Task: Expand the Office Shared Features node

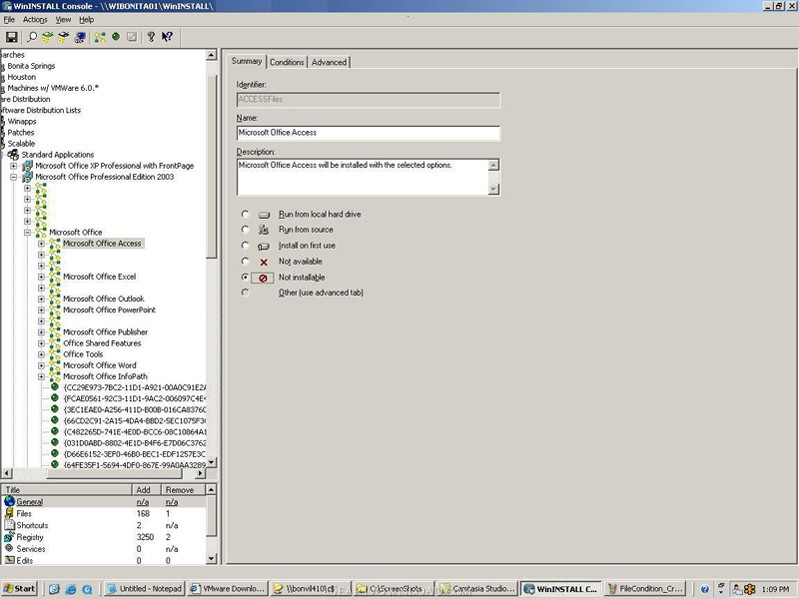Action: [x=41, y=343]
